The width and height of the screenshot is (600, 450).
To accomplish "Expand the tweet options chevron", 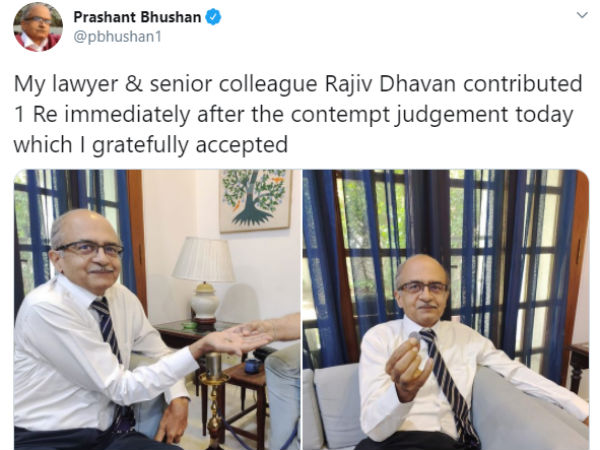I will tap(582, 15).
